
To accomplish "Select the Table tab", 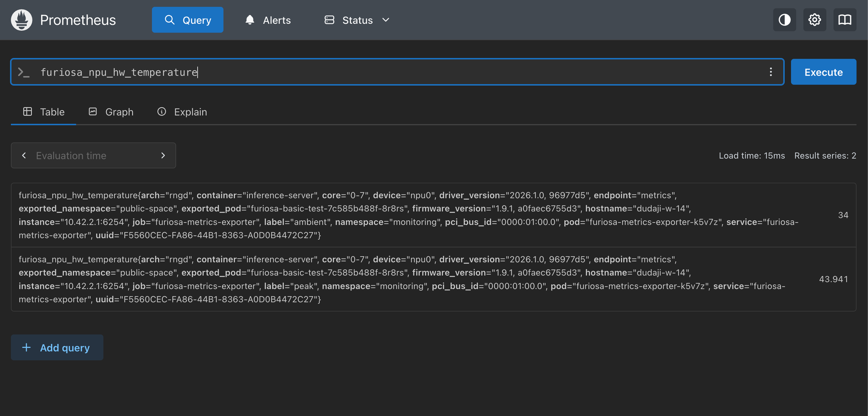I will click(44, 112).
